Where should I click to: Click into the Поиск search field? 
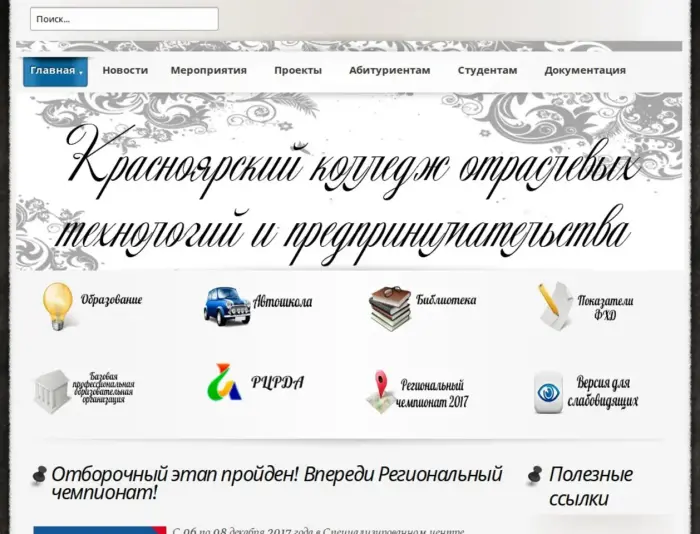pos(124,19)
